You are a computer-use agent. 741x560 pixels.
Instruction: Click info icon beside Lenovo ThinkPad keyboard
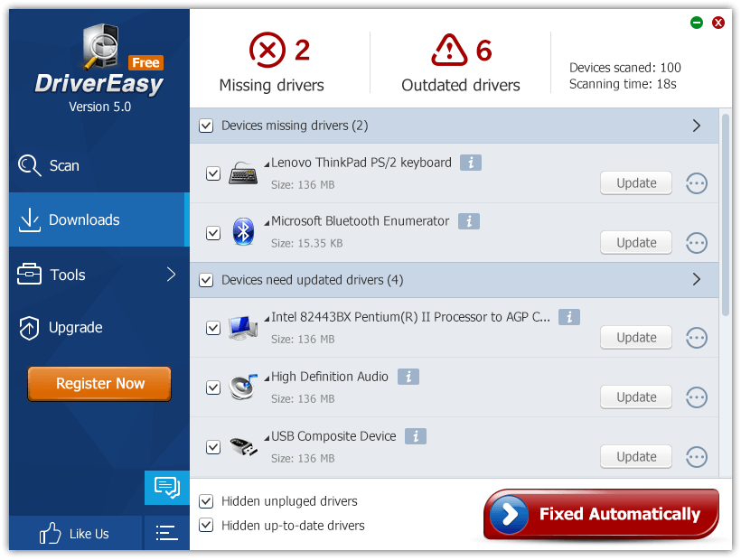[x=470, y=163]
